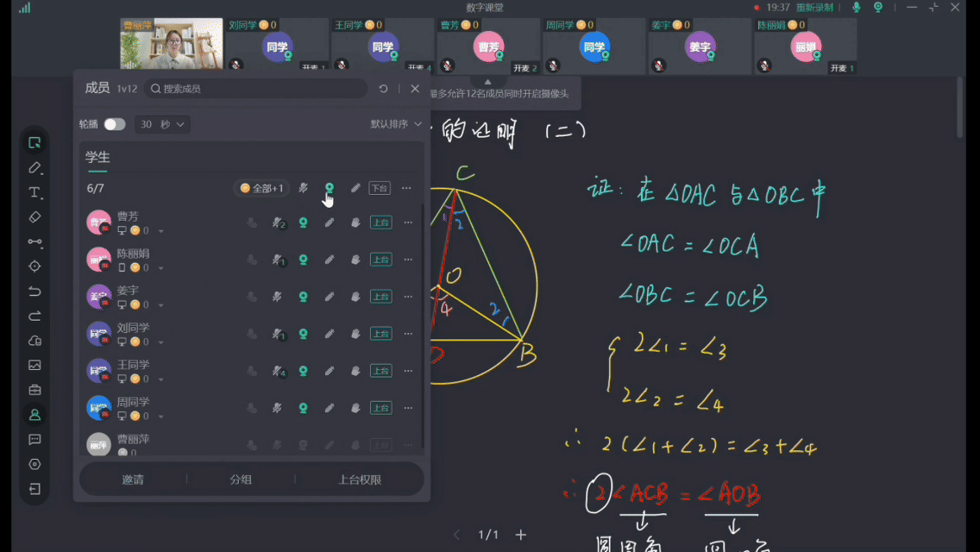The height and width of the screenshot is (552, 980).
Task: Select the eraser tool
Action: 35,217
